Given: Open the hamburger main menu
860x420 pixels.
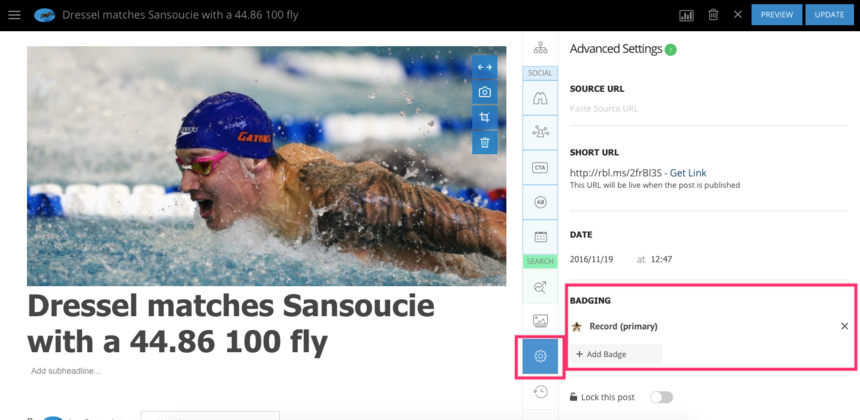Looking at the screenshot, I should tap(14, 15).
